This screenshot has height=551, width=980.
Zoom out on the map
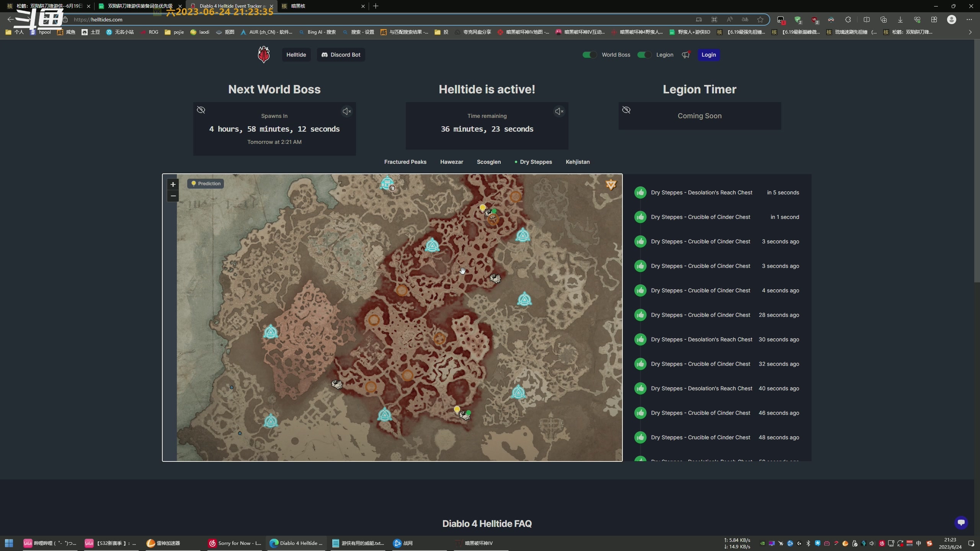(x=173, y=196)
